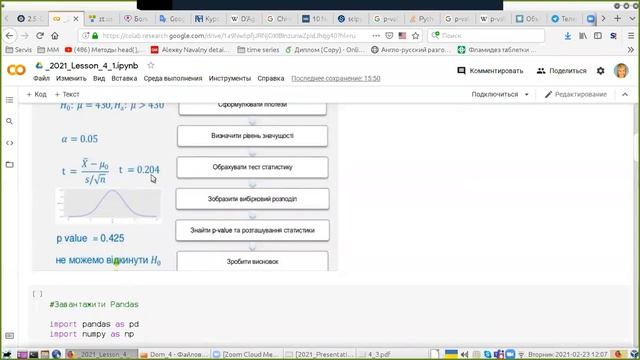Open the Англо-русский разговорник bookmark
Viewport: 640px width, 360px height.
click(411, 50)
